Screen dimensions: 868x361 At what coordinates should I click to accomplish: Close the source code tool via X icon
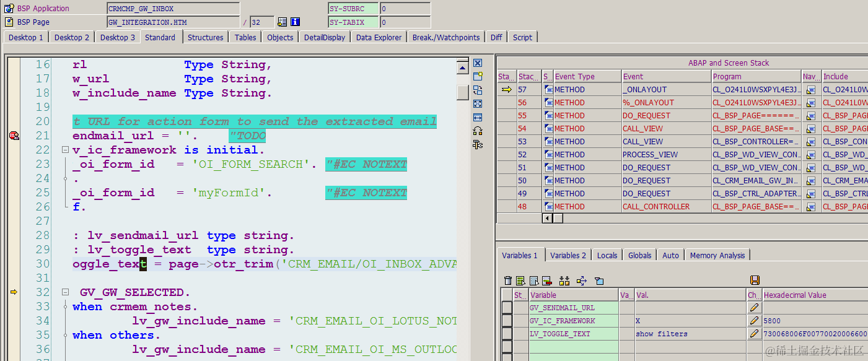pyautogui.click(x=478, y=63)
